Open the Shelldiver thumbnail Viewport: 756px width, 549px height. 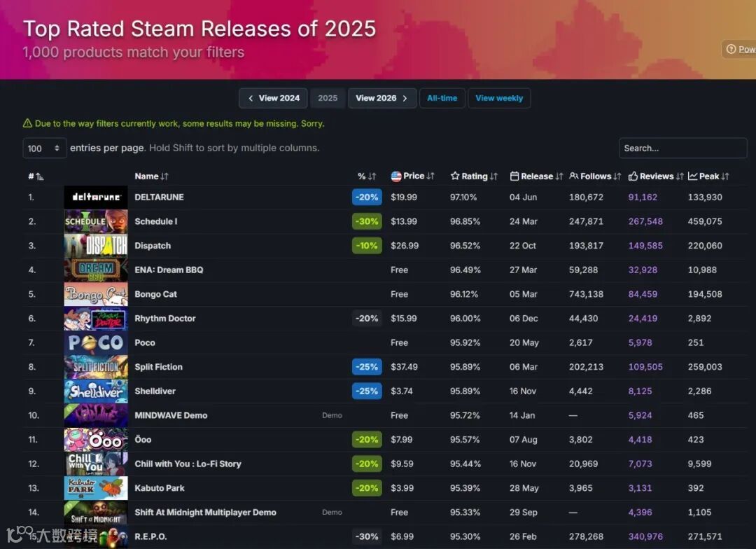click(96, 391)
